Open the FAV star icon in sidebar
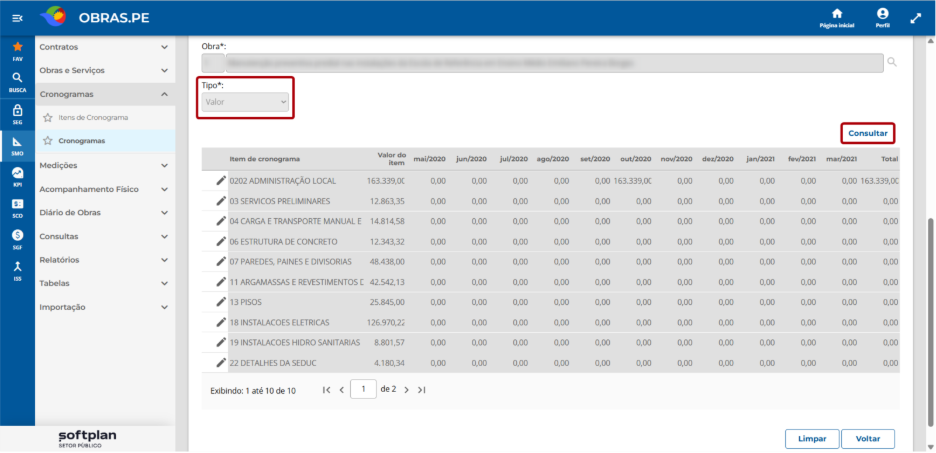936x453 pixels. coord(17,47)
